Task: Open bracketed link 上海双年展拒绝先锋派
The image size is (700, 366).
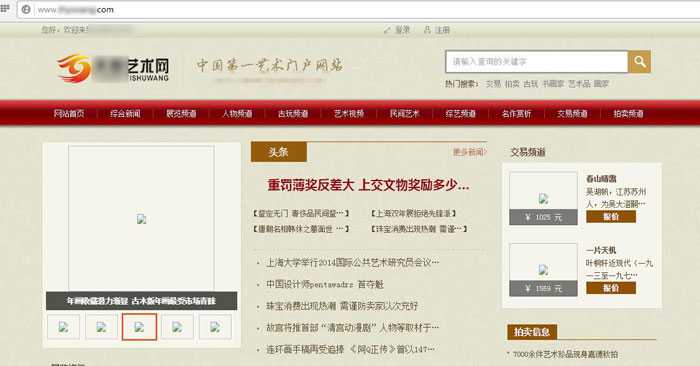Action: pos(414,213)
